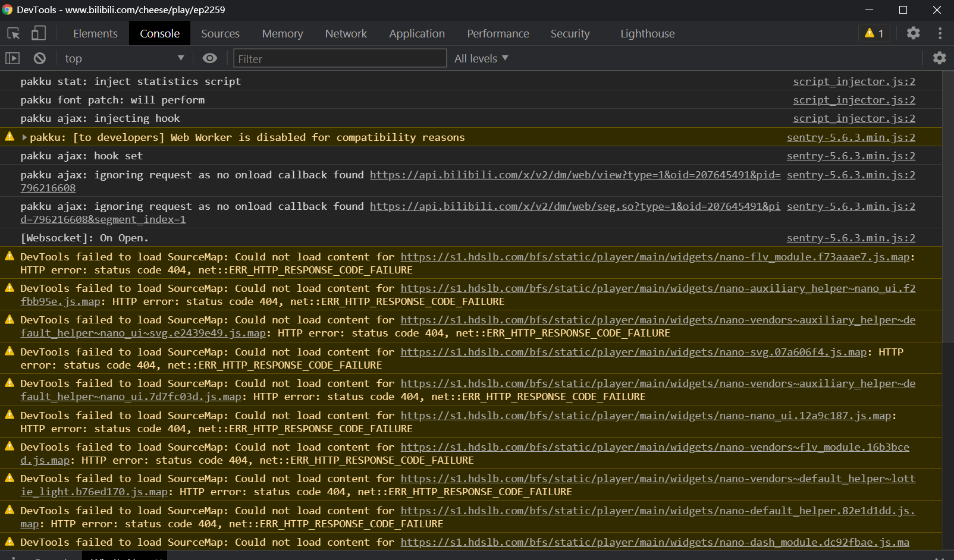
Task: Toggle the device toolbar icon
Action: click(39, 33)
